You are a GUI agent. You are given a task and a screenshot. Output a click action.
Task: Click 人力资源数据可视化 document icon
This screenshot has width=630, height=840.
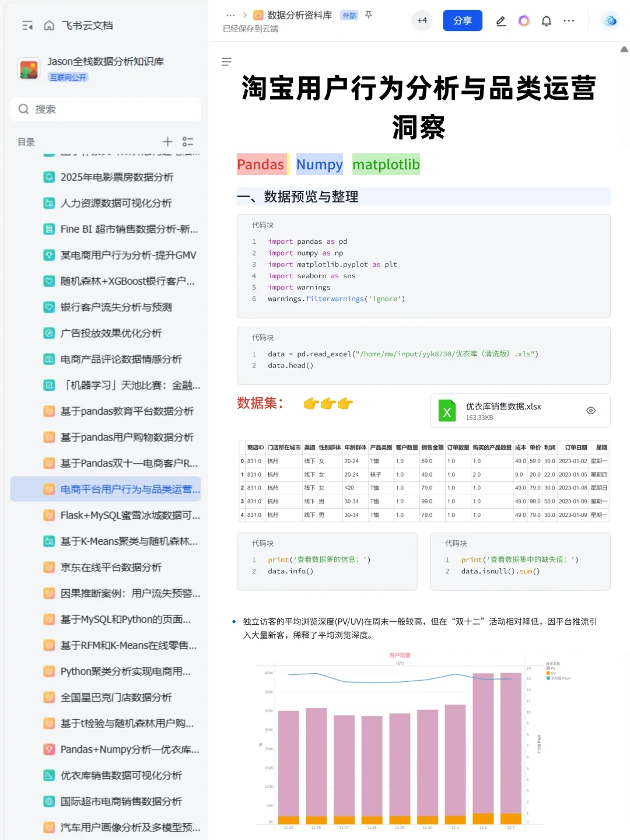click(x=50, y=203)
